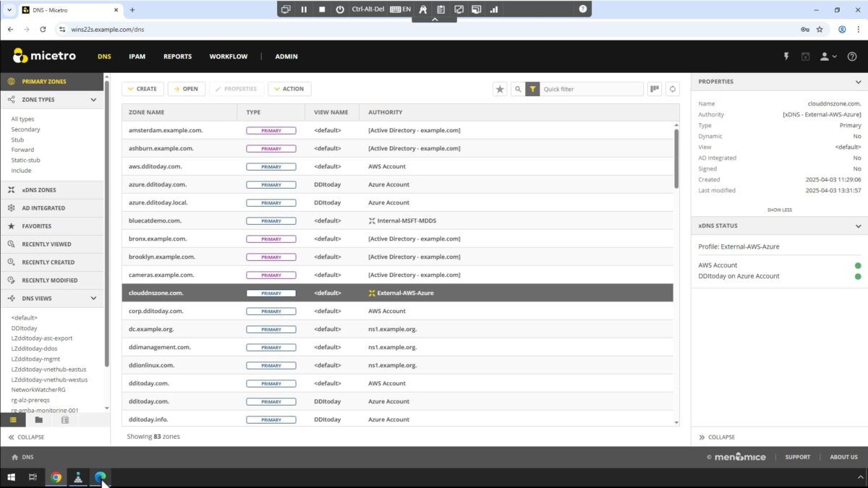
Task: Click the star favorites icon near Quick filter
Action: pos(500,88)
